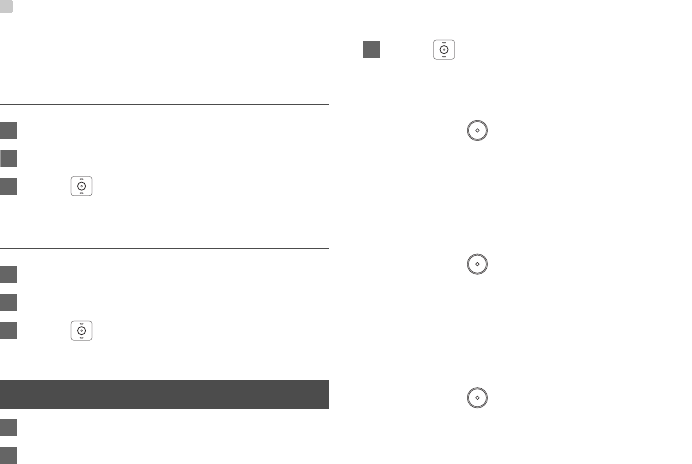Expand the gray square left of the lower target icon
This screenshot has width=692, height=464.
8,331
